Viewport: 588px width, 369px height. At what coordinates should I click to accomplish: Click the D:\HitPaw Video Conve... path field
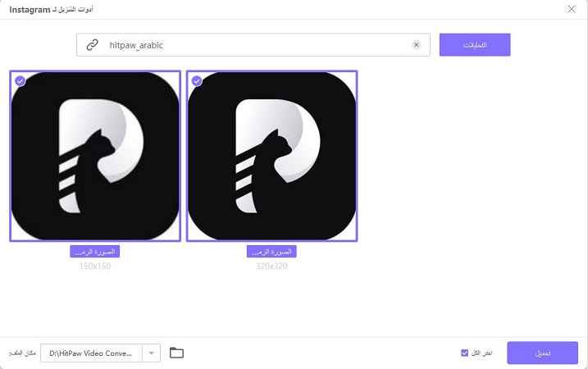[x=91, y=353]
